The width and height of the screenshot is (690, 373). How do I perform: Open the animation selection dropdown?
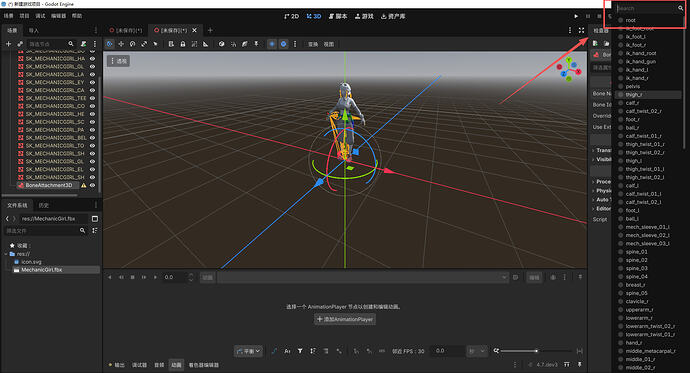[363, 277]
